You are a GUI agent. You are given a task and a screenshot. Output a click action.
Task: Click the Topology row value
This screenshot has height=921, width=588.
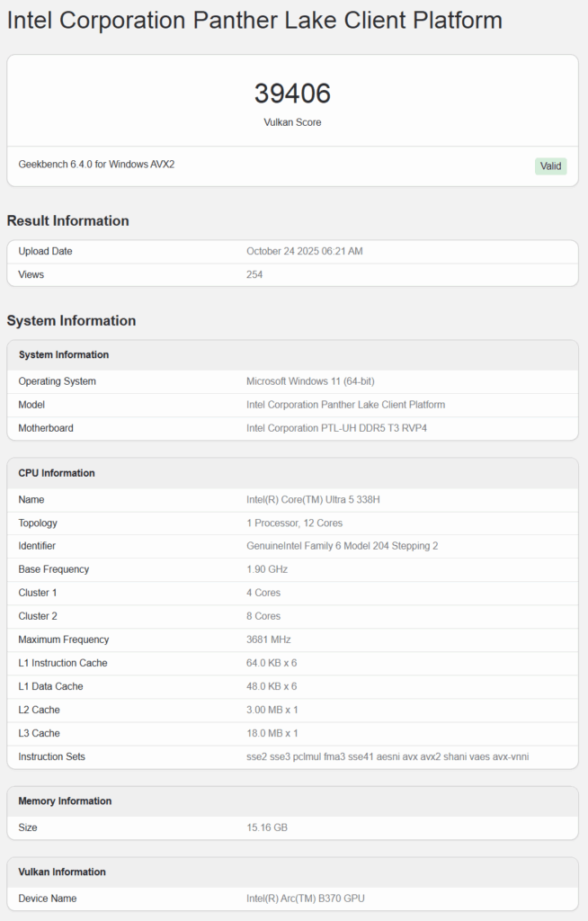point(294,523)
